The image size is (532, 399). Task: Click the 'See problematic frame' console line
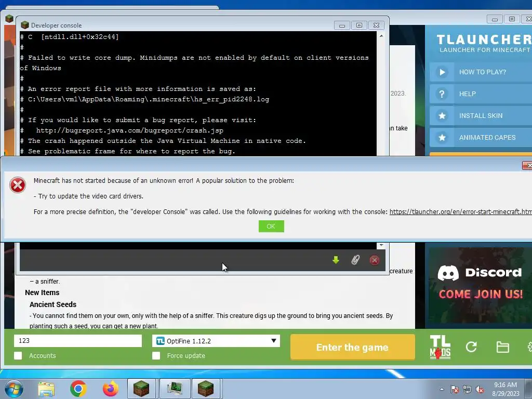coord(128,151)
